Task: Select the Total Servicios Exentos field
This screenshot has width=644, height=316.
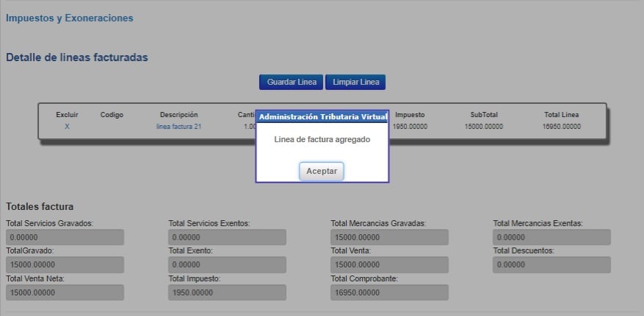Action: click(x=227, y=237)
